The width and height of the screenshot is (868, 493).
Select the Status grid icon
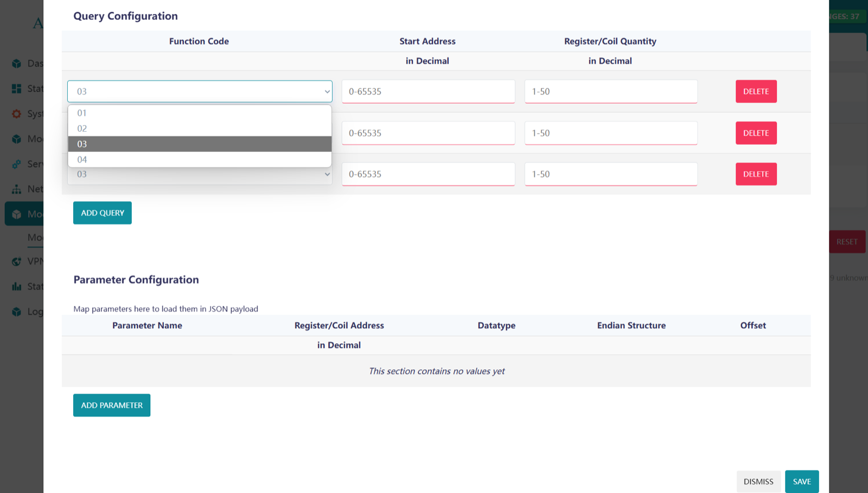(16, 88)
